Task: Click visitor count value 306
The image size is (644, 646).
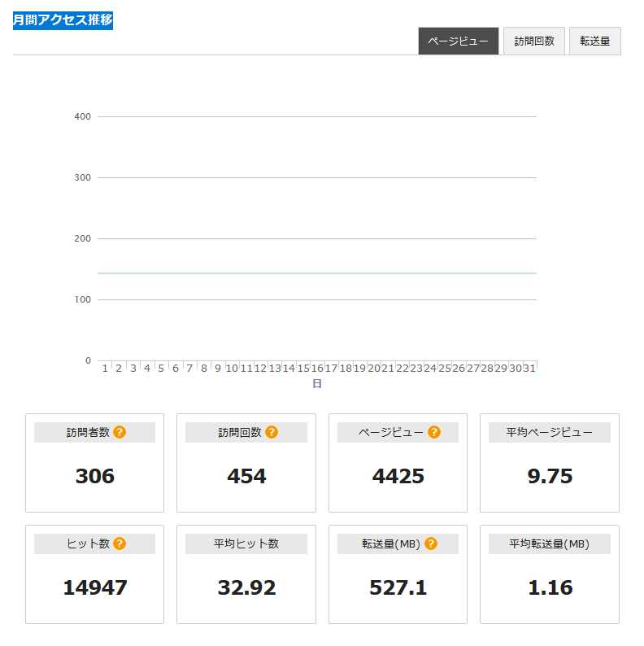Action: pyautogui.click(x=95, y=476)
